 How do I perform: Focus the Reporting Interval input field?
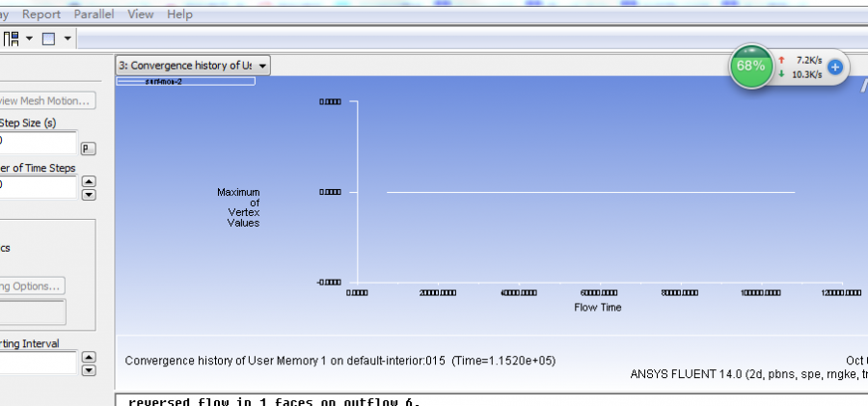(38, 363)
